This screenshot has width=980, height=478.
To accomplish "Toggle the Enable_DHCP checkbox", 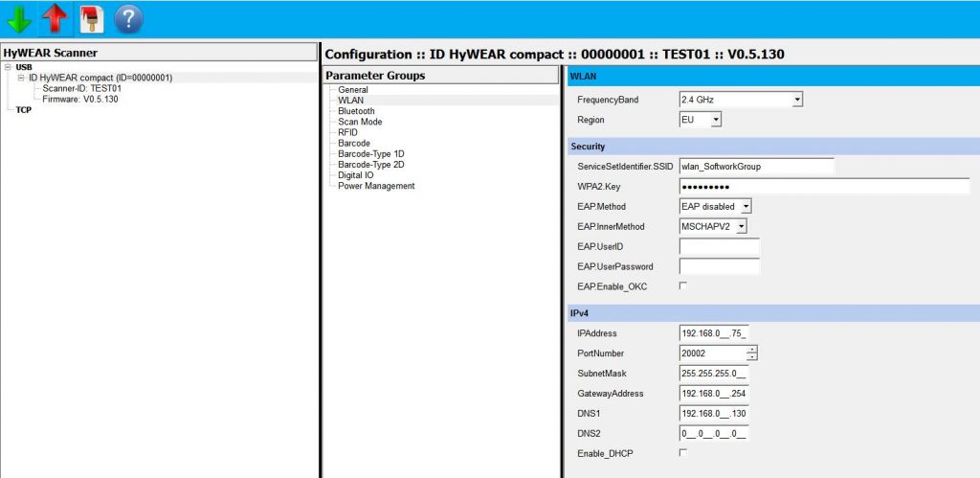I will click(683, 452).
